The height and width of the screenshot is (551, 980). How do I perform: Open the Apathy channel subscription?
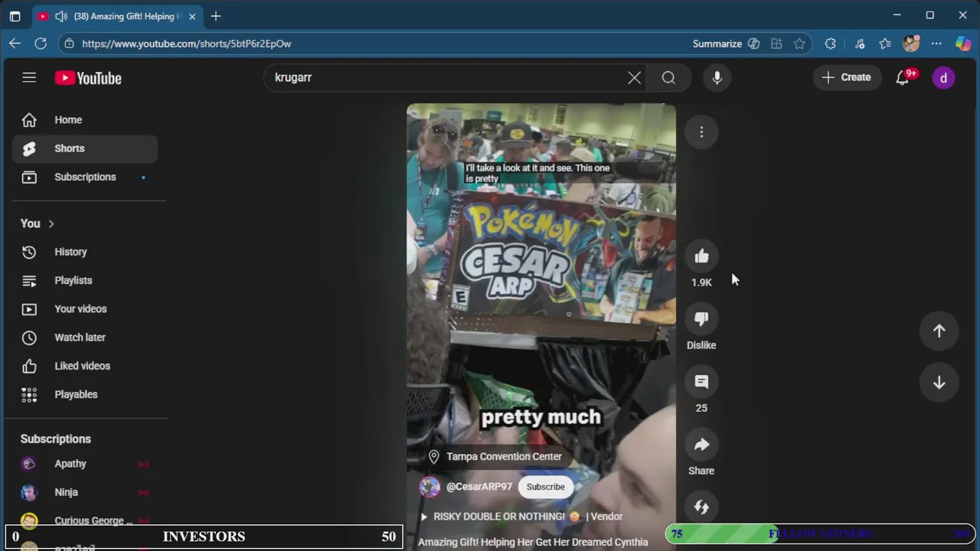pyautogui.click(x=85, y=464)
